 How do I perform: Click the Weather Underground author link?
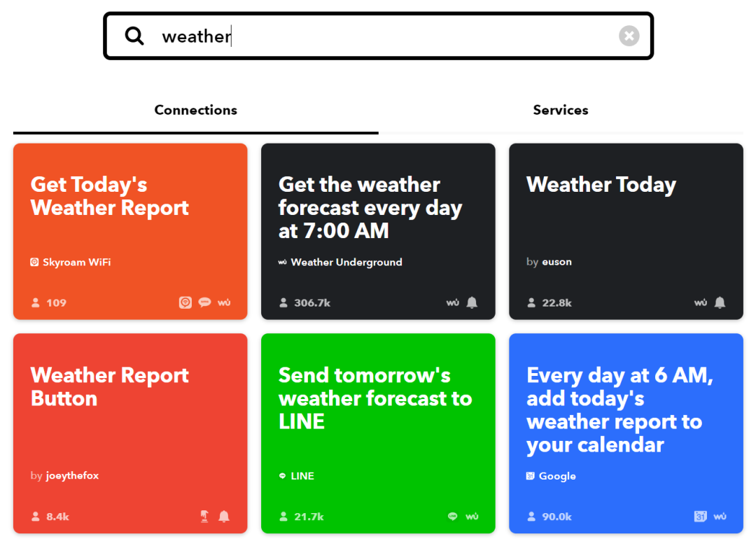(x=346, y=262)
